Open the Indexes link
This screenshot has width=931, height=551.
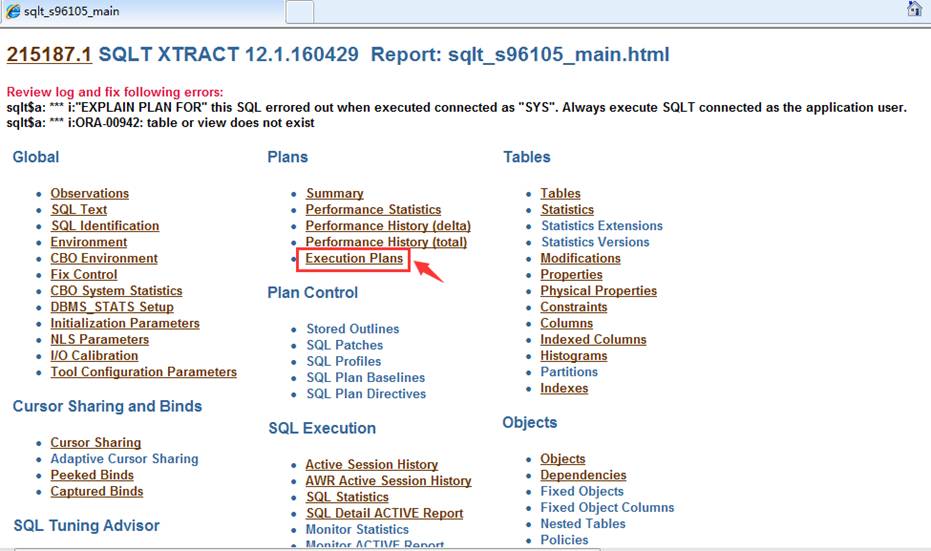(x=564, y=388)
